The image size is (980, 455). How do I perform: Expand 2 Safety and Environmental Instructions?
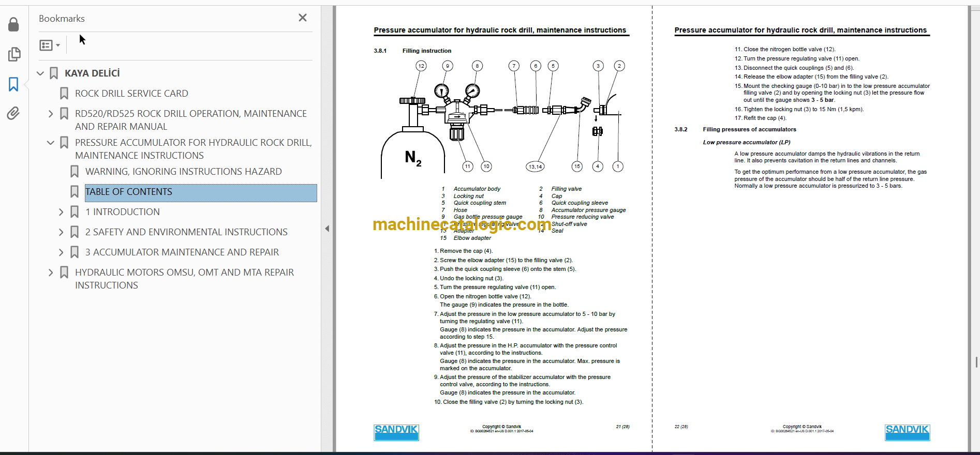click(61, 232)
